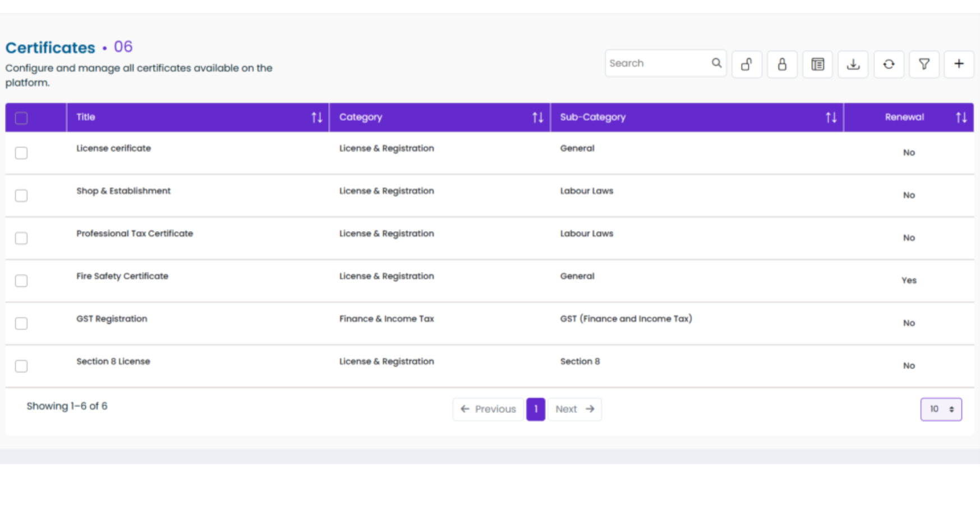Sort by the Category column arrows
980x505 pixels.
[538, 117]
